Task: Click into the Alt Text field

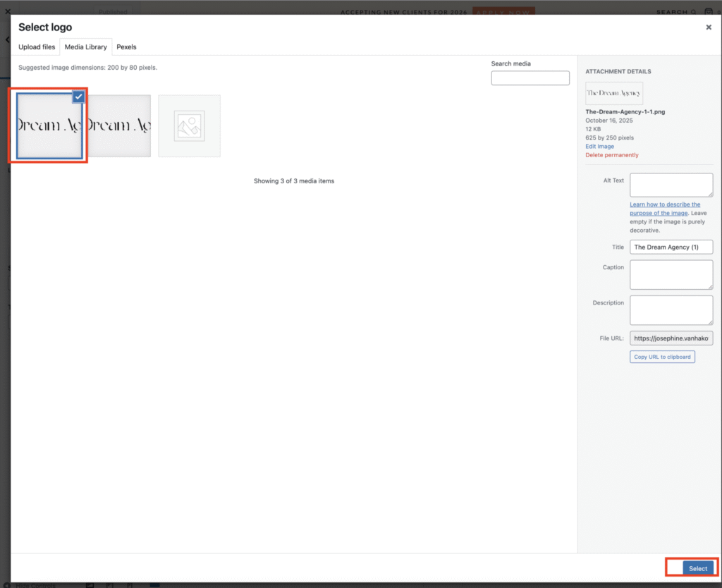Action: click(x=671, y=185)
